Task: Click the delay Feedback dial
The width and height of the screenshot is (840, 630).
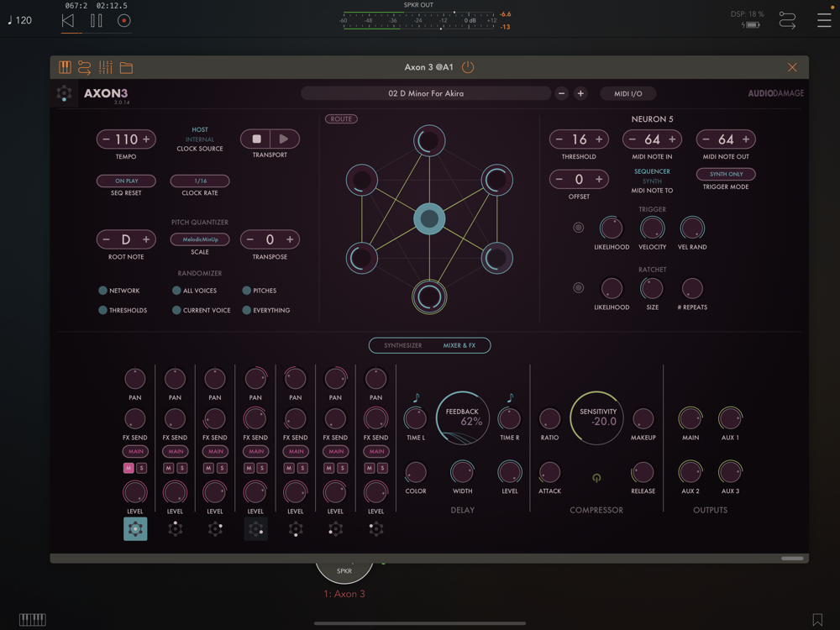Action: tap(462, 417)
